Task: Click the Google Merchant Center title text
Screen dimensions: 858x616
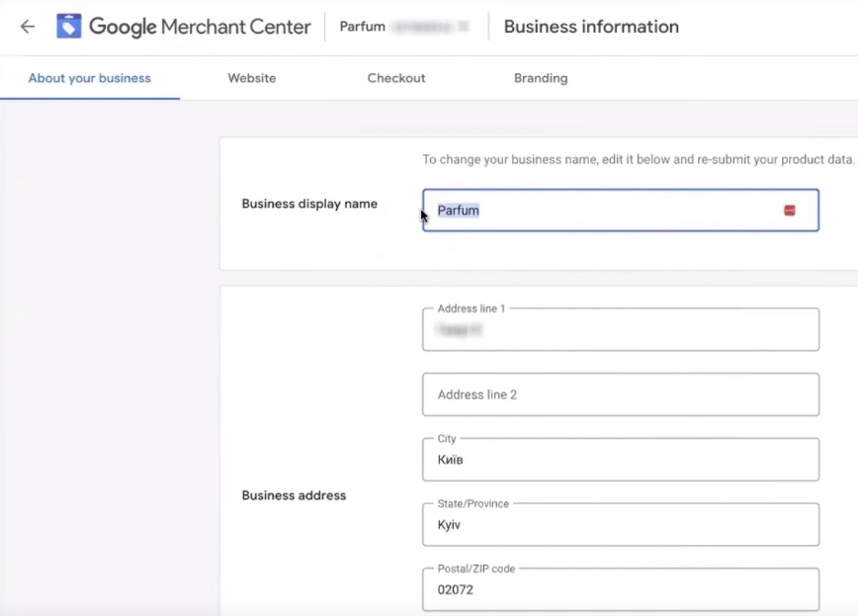Action: (200, 27)
